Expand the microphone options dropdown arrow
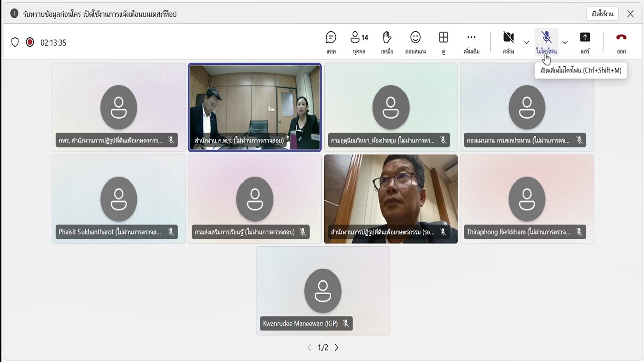Viewport: 644px width, 362px height. [x=565, y=42]
